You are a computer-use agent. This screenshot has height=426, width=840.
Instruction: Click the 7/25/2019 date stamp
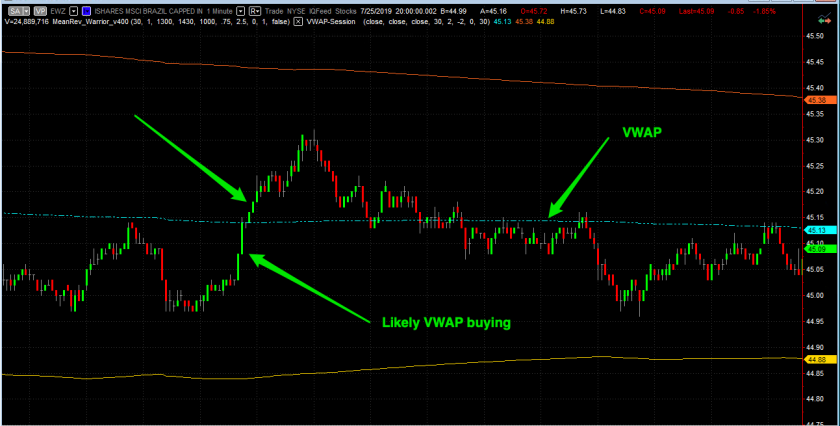point(376,11)
